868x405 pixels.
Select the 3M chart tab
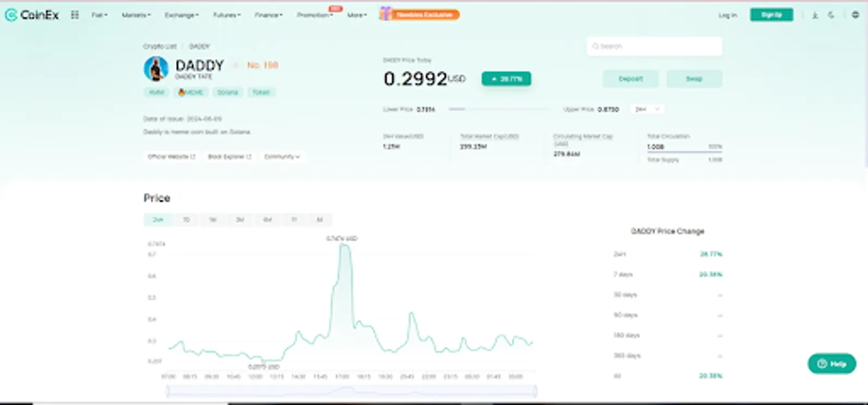click(240, 220)
